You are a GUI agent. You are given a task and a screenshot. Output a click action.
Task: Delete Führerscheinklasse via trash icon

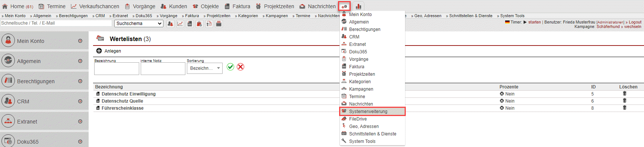click(x=625, y=108)
